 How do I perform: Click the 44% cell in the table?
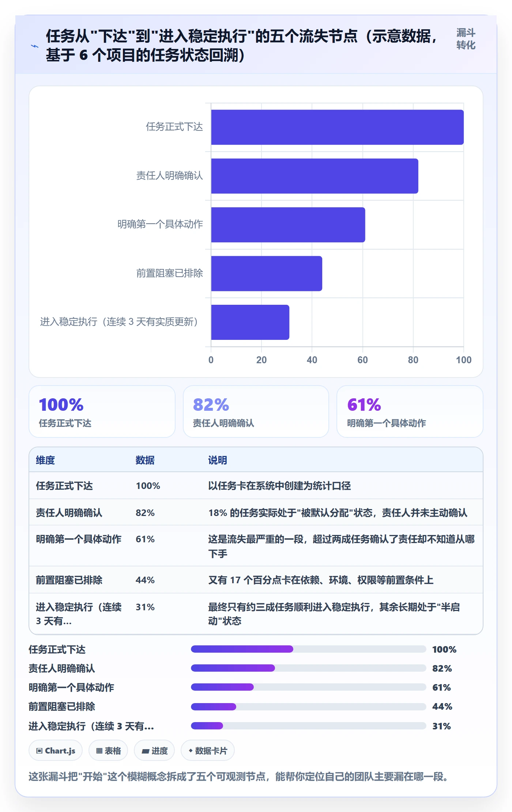pos(145,580)
